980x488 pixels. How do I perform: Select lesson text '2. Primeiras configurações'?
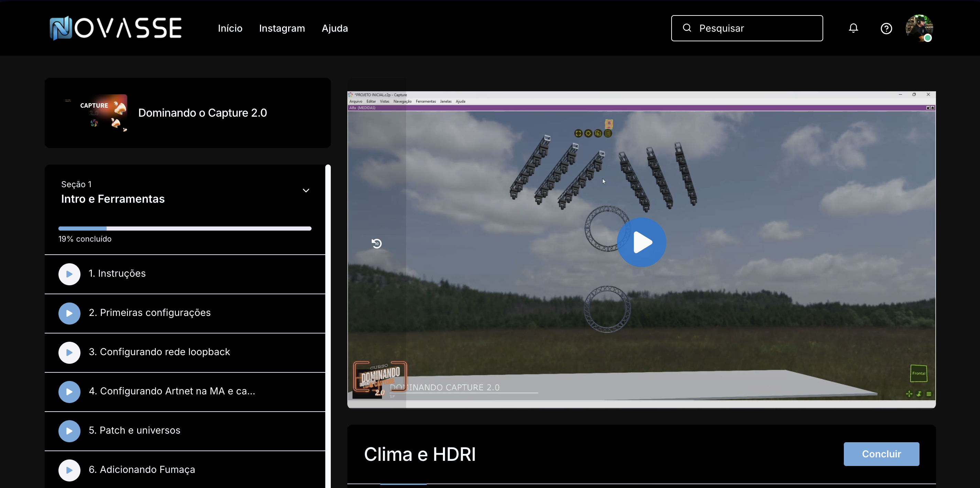(150, 312)
